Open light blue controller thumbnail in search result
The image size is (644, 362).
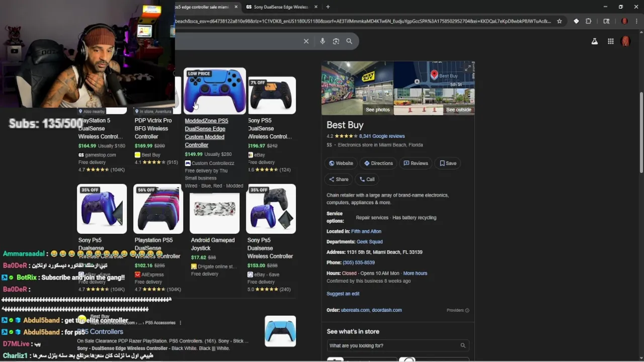coord(280,331)
